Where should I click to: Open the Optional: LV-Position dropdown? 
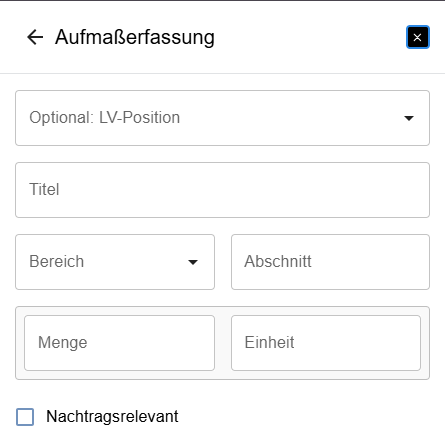(x=222, y=118)
